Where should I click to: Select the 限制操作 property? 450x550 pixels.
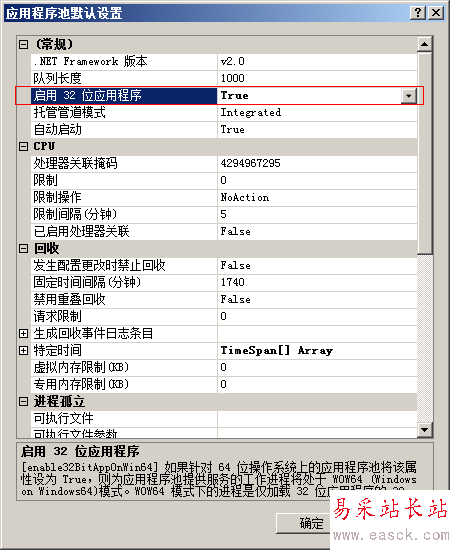124,197
